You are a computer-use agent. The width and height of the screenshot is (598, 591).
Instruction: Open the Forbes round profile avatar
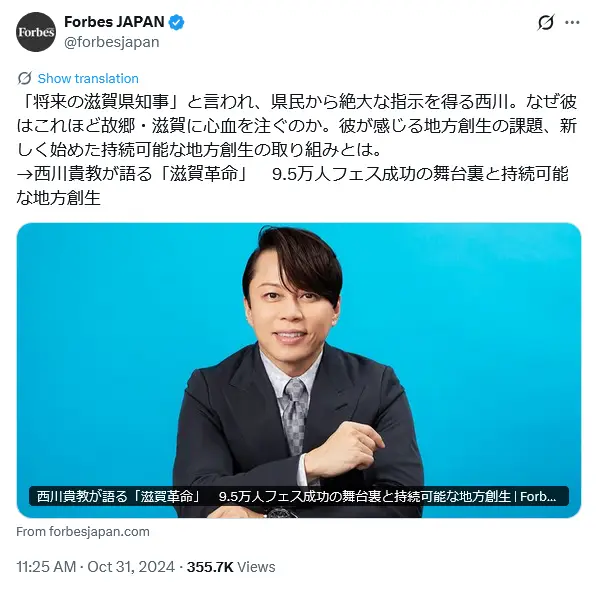coord(36,32)
